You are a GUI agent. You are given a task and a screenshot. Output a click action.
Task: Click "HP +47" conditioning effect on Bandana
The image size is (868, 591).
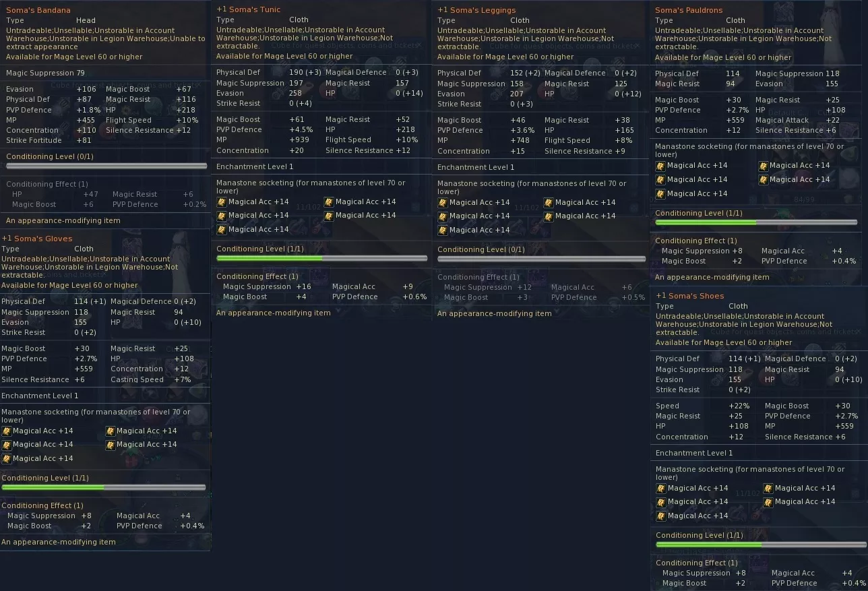click(x=55, y=194)
